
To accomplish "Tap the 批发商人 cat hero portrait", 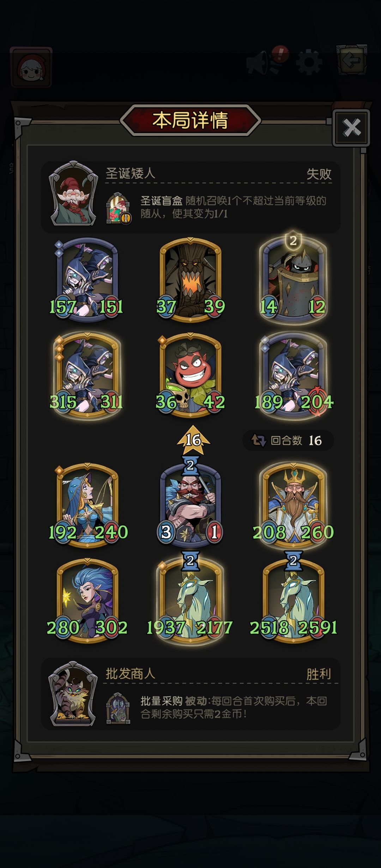I will (73, 694).
